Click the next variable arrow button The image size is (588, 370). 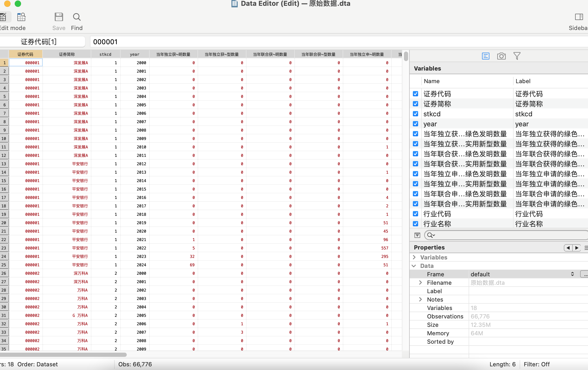[577, 248]
